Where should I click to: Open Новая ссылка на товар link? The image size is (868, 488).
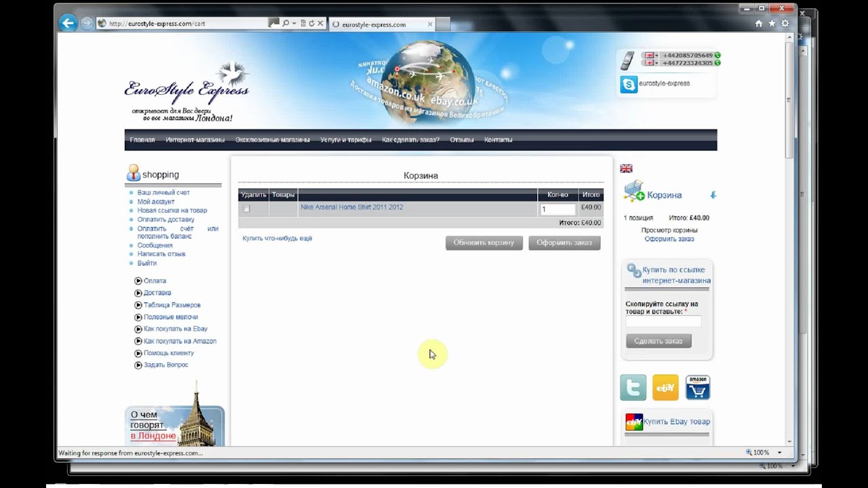(x=172, y=210)
